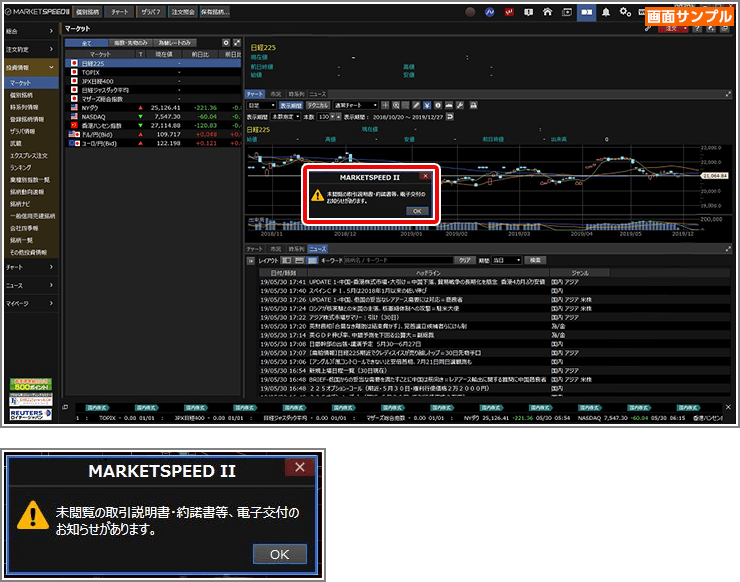Click the magnifier zoom icon in chart toolbar

[396, 105]
